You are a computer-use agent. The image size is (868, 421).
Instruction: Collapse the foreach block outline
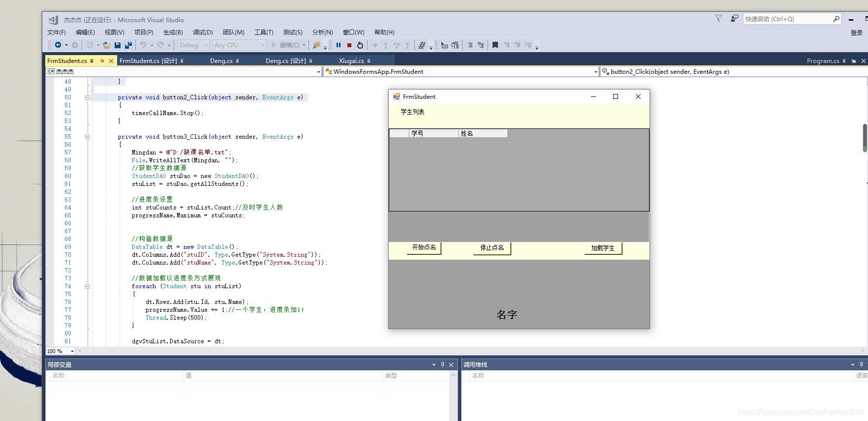pos(87,286)
